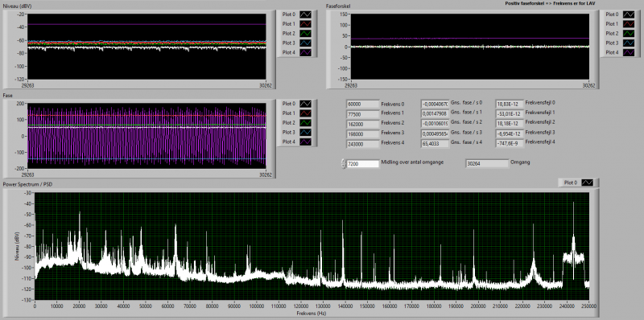The width and height of the screenshot is (644, 320).
Task: Click the Gns. fase / s 3 value
Action: click(435, 133)
